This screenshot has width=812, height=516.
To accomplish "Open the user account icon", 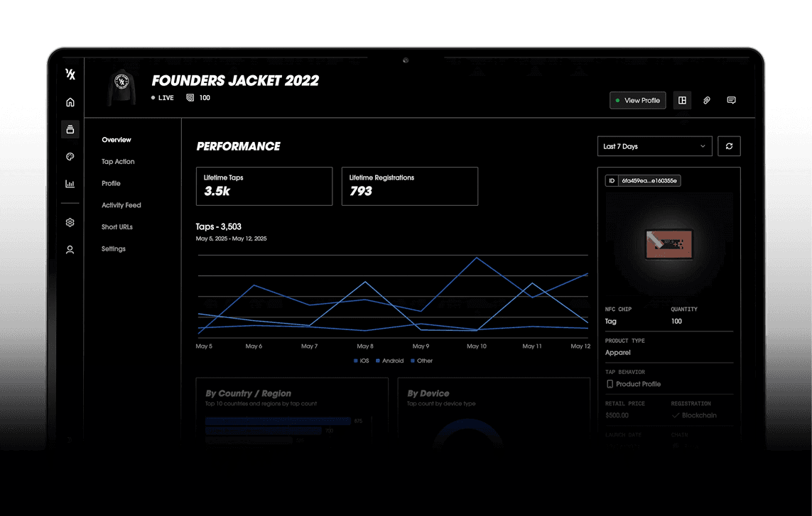I will pyautogui.click(x=70, y=250).
